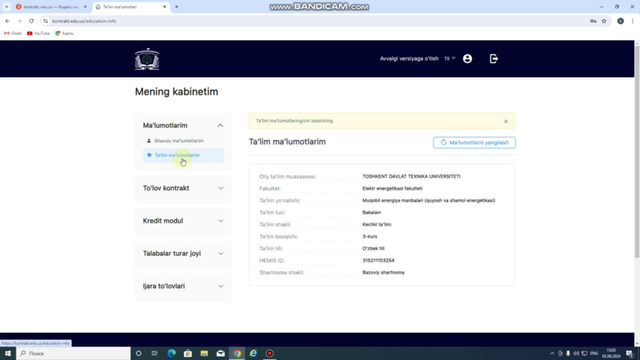Switch to the first kontrakt.edu.uz tab

[x=51, y=7]
